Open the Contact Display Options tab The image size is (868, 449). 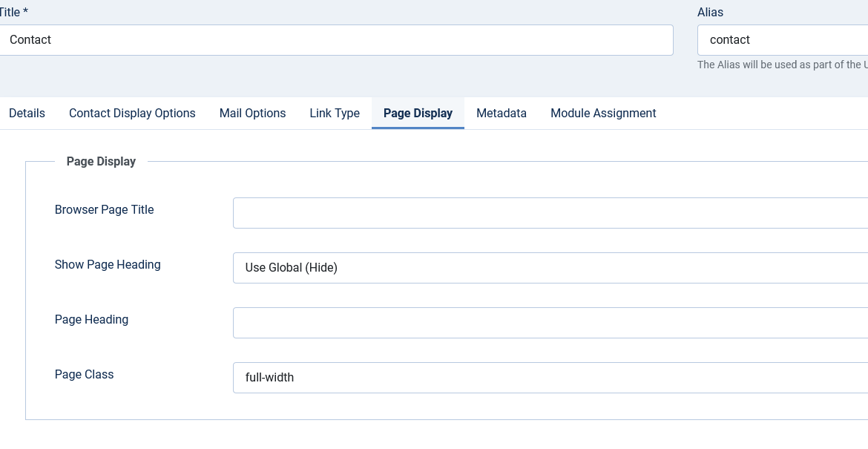click(x=132, y=114)
